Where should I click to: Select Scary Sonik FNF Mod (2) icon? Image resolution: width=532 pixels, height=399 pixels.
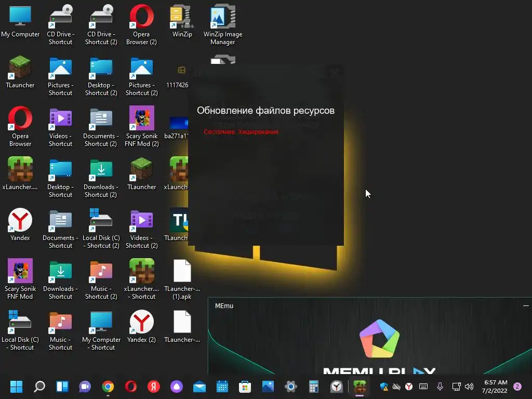coord(141,127)
